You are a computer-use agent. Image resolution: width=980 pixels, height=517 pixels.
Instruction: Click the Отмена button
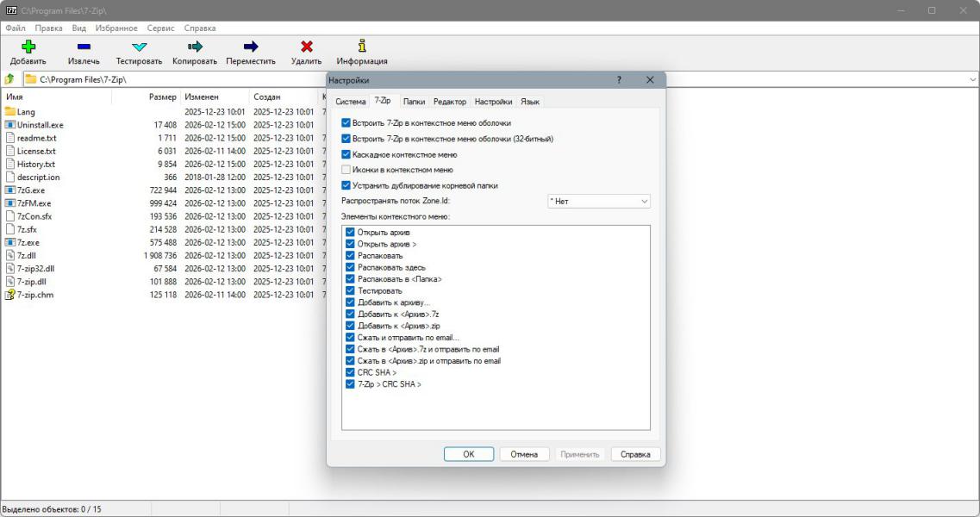tap(524, 454)
